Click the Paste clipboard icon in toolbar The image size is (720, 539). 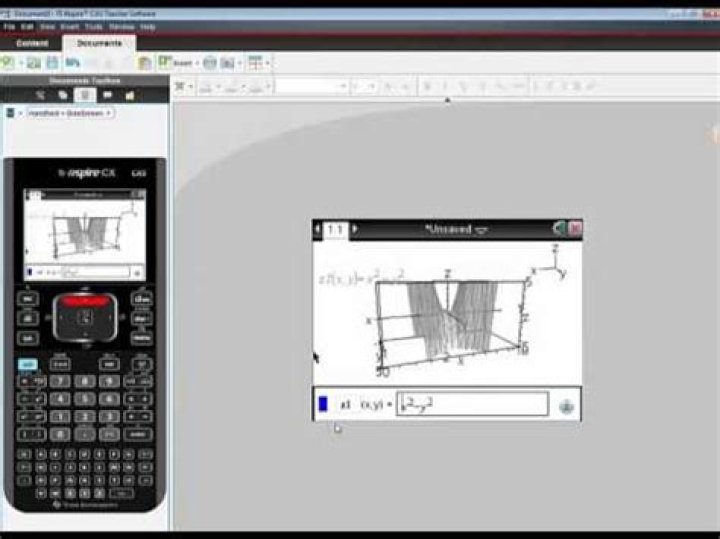coord(145,63)
